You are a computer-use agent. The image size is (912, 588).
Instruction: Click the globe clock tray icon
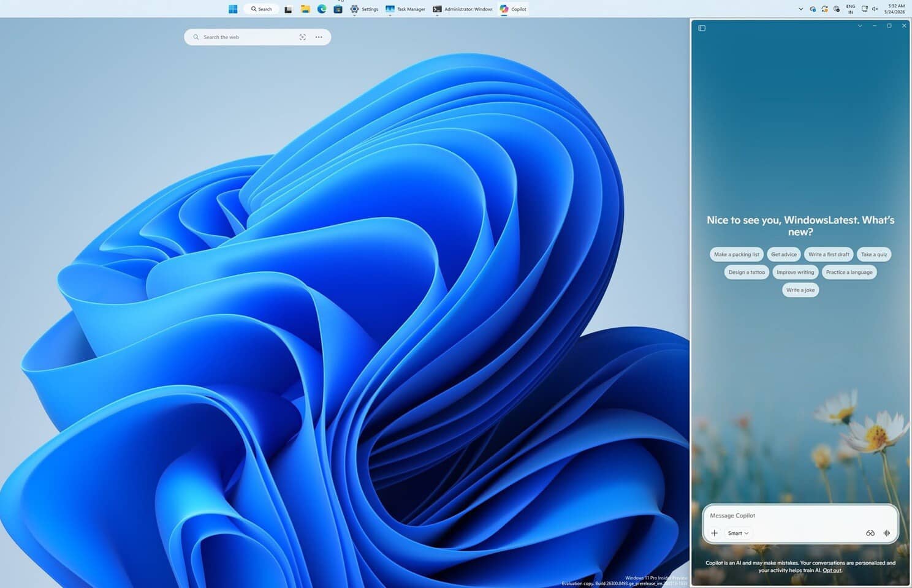coord(837,9)
